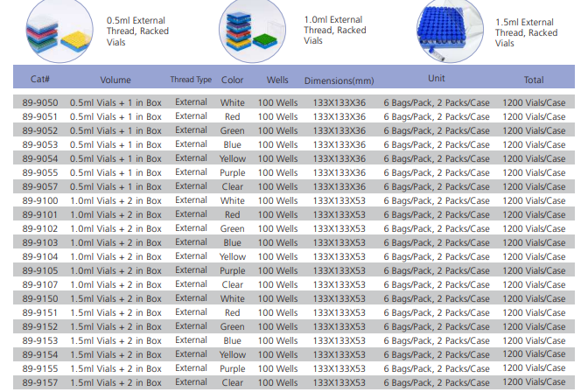Click the Color column header
Image resolution: width=581 pixels, height=392 pixels.
coord(233,80)
